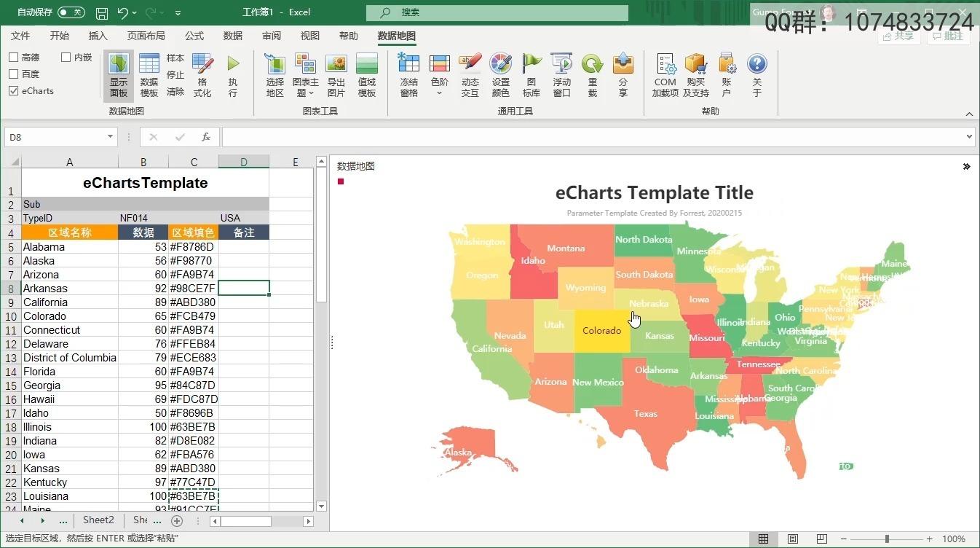This screenshot has width=980, height=548.
Task: Add a new sheet with plus button
Action: coord(177,521)
